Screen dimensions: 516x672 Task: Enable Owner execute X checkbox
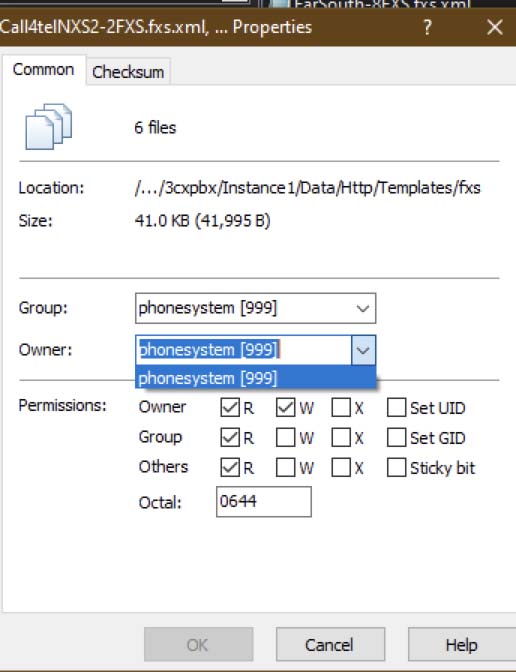tap(341, 407)
